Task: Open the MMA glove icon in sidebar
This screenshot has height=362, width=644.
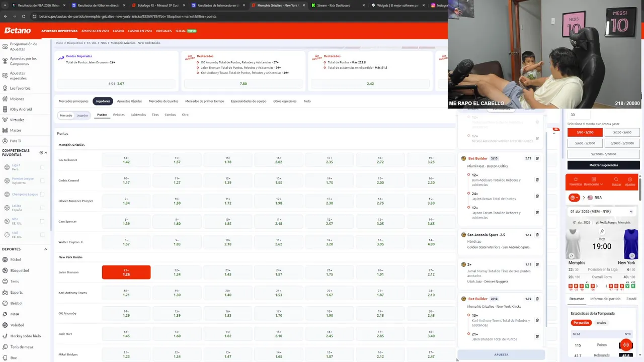Action: pos(5,314)
